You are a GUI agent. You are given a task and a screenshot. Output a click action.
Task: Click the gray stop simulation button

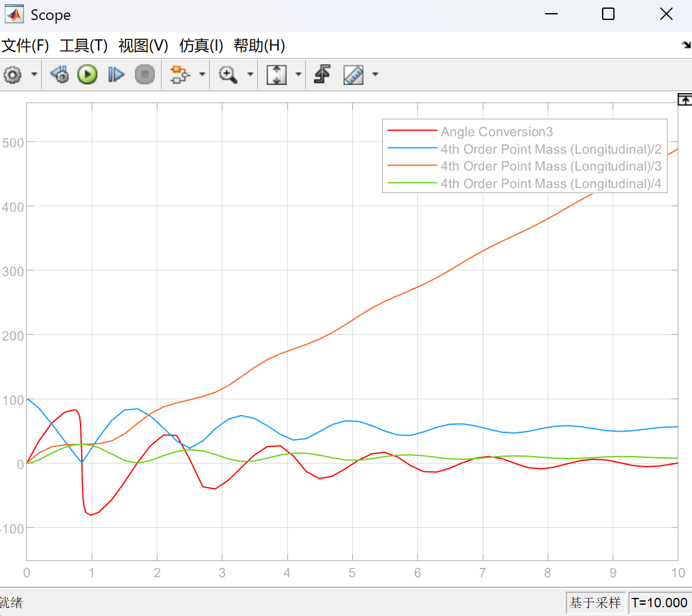[145, 74]
